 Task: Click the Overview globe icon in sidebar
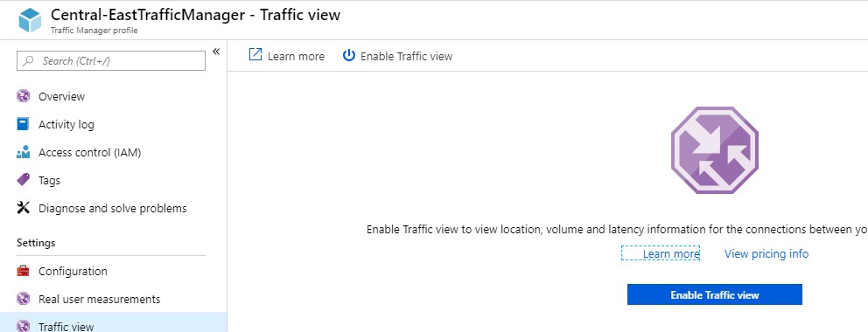[x=23, y=96]
